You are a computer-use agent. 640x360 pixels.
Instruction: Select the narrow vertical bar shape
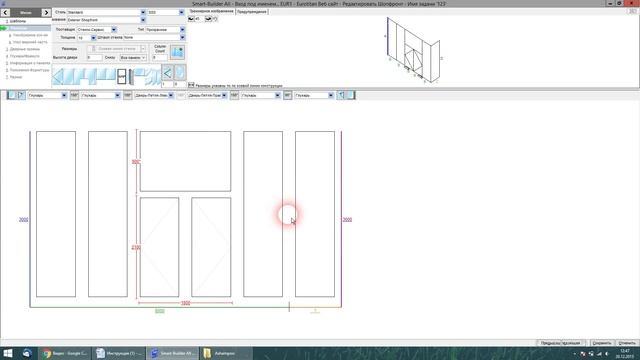tap(131, 77)
